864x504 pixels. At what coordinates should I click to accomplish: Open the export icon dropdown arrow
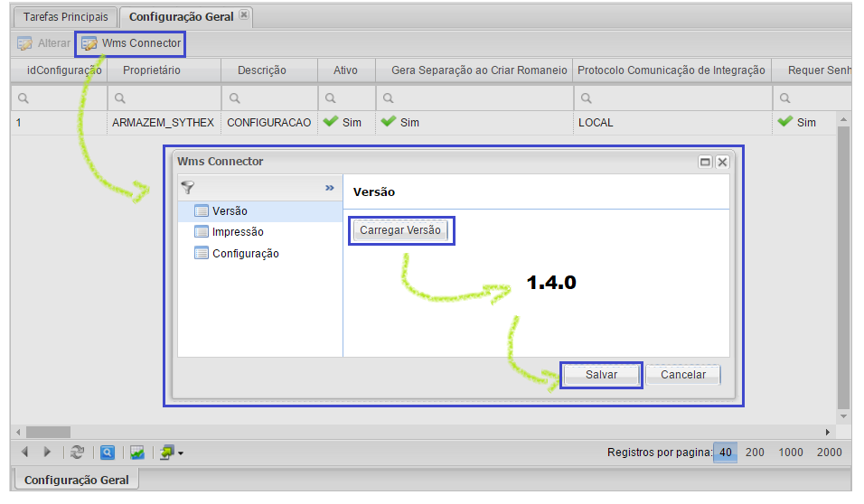(180, 453)
